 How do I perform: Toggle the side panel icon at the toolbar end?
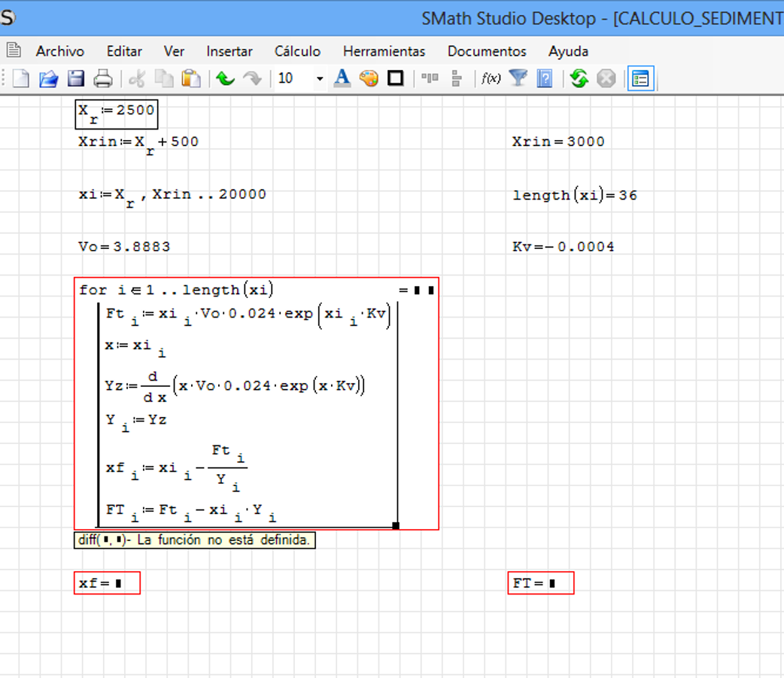tap(641, 78)
